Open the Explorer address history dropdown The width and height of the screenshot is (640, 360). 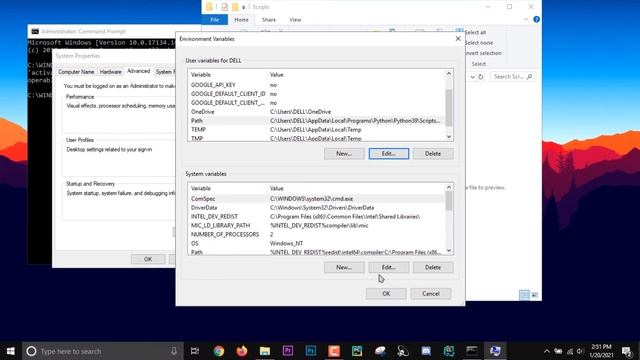472,77
